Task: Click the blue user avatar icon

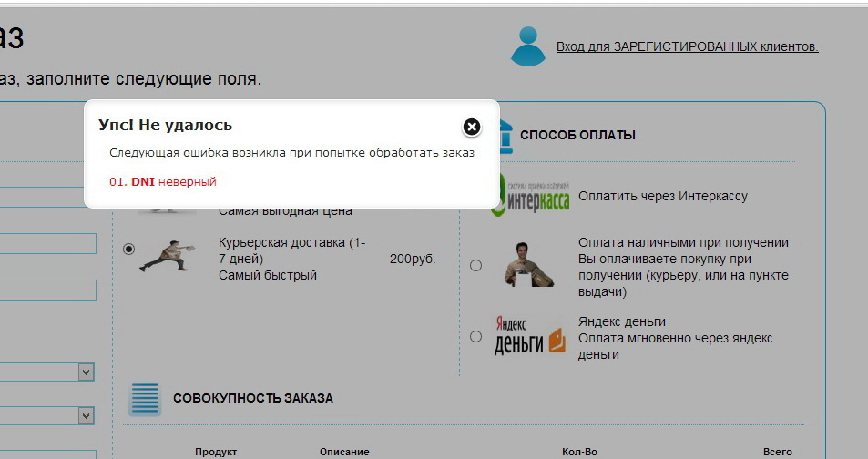Action: [x=528, y=46]
